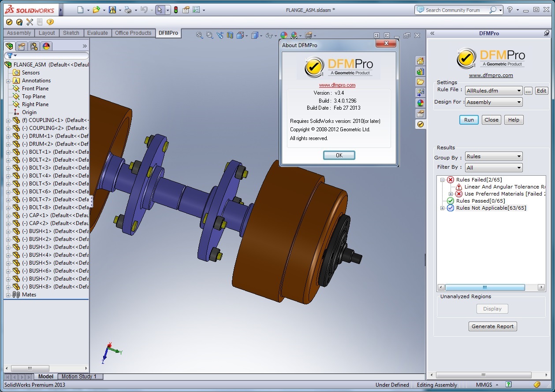Viewport: 555px width, 392px height.
Task: Click the Help button in DFMPro pane
Action: [514, 120]
